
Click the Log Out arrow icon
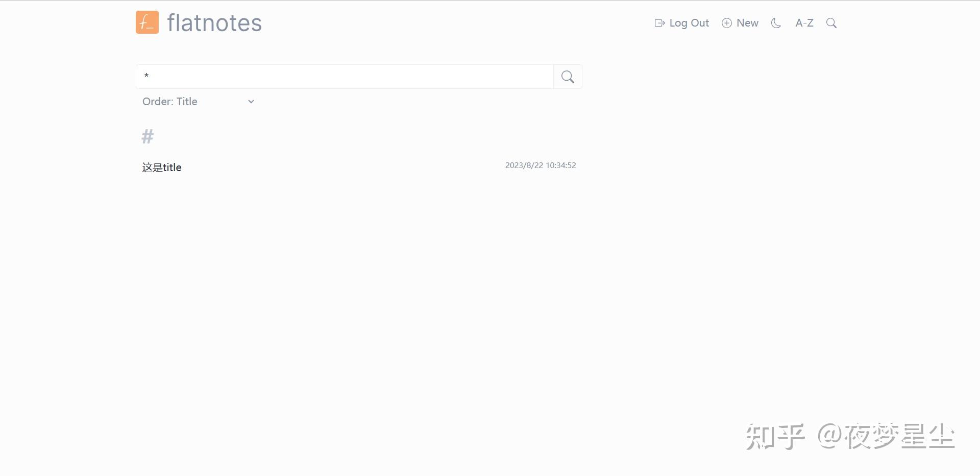pyautogui.click(x=659, y=23)
